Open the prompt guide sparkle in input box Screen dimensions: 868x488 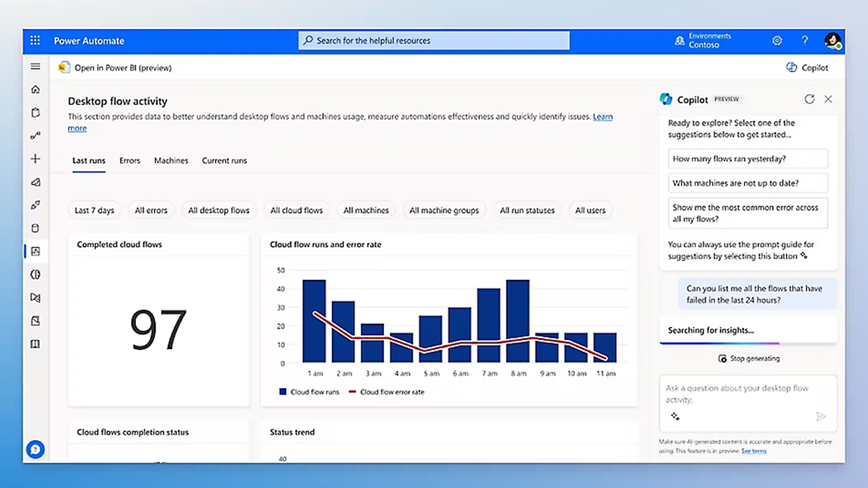pyautogui.click(x=675, y=416)
